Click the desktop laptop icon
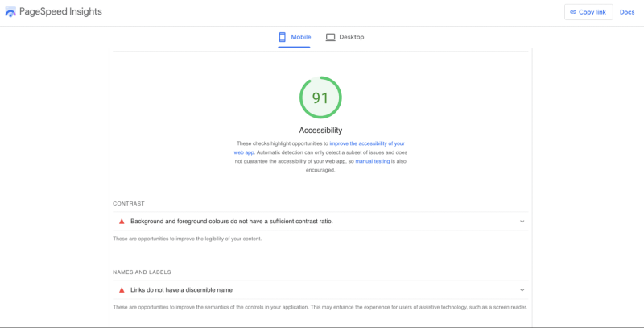This screenshot has width=644, height=328. tap(331, 37)
